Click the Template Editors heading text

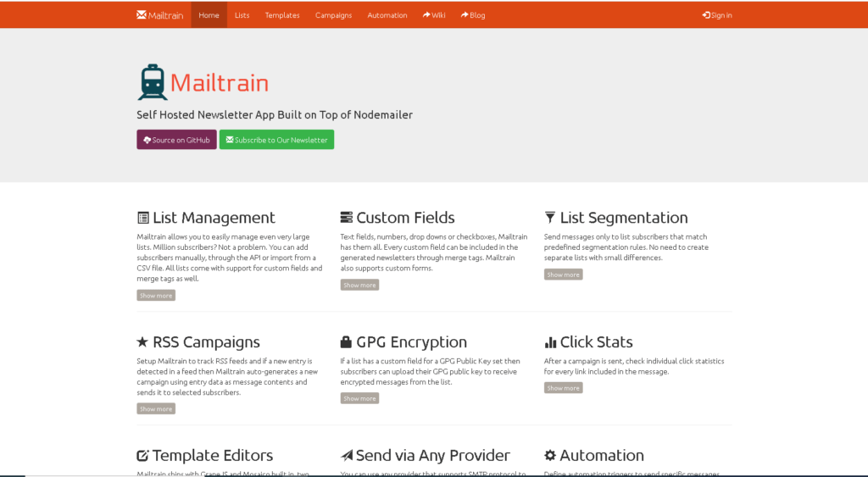pos(213,456)
